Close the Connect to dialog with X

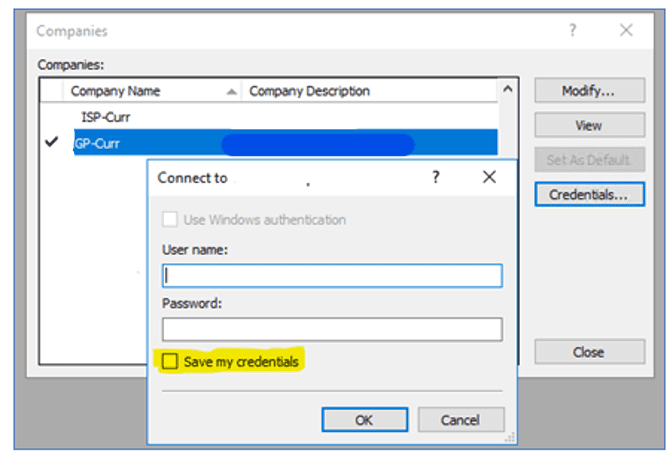click(489, 177)
